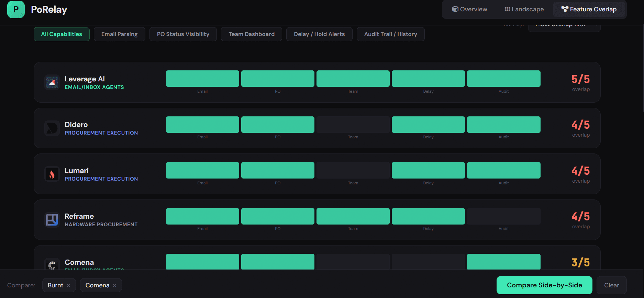Click the PoRelay brand name
The width and height of the screenshot is (644, 298).
point(49,10)
